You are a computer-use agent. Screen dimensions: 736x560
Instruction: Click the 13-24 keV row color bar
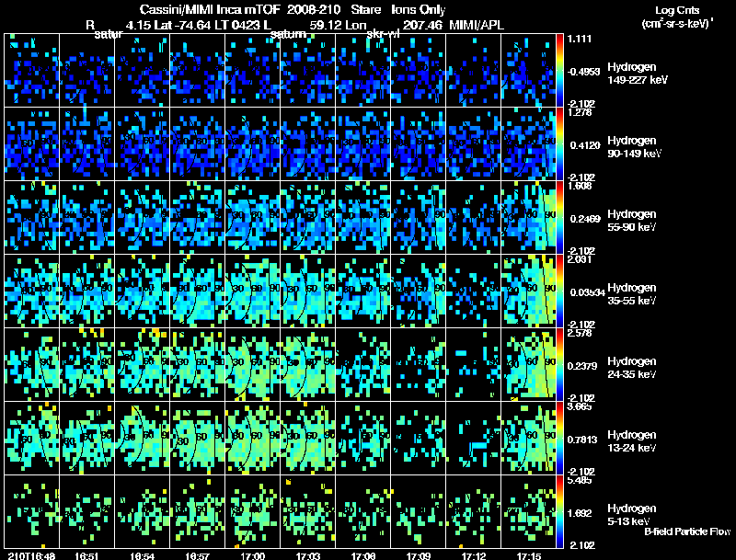[x=559, y=438]
